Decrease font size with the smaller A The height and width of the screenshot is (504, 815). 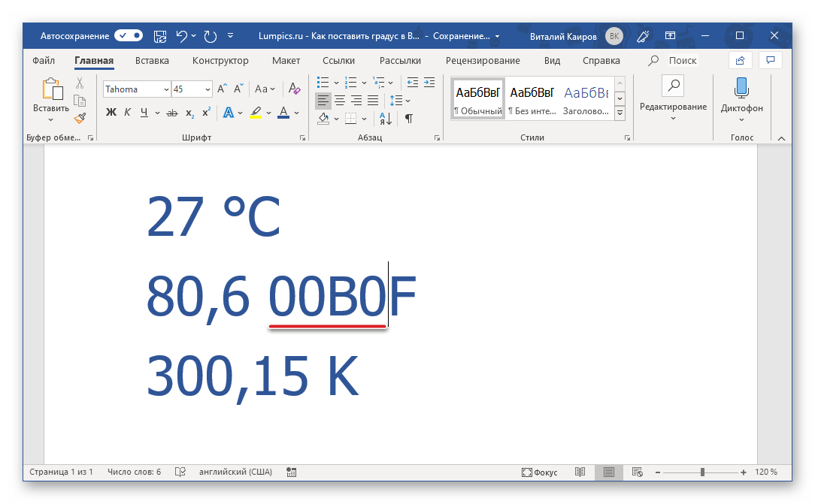click(x=238, y=89)
